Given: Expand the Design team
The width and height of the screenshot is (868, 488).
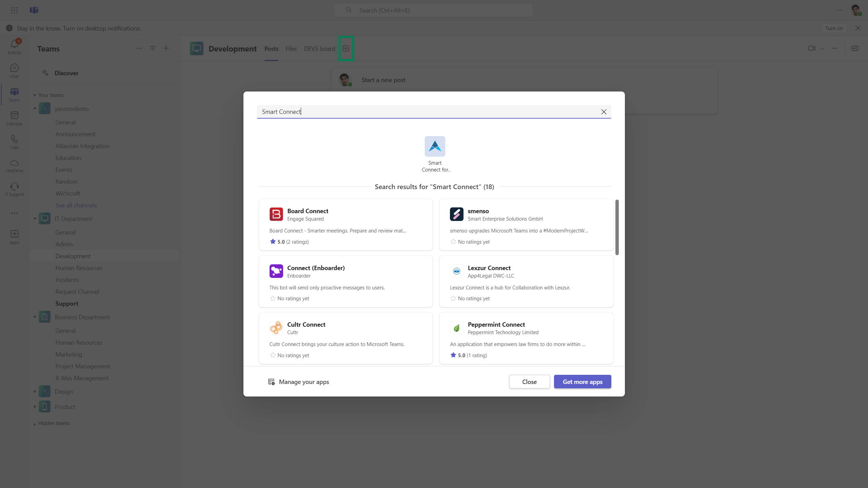Looking at the screenshot, I should [x=35, y=392].
